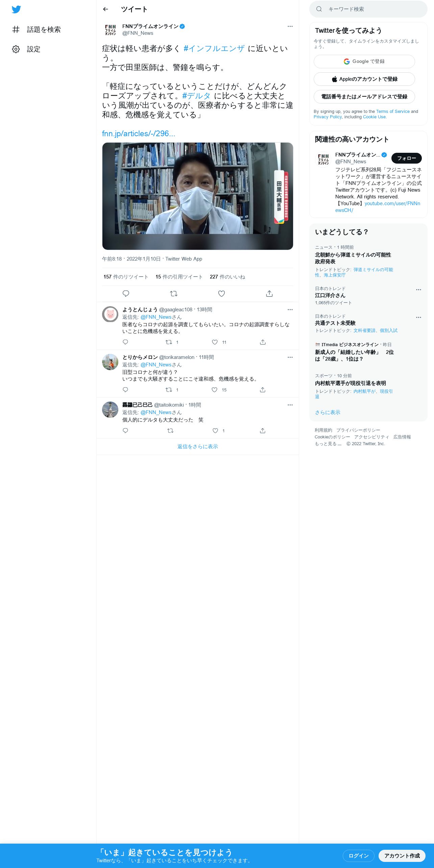View 15 件の引用ツイート list
This screenshot has height=868, width=434.
179,277
